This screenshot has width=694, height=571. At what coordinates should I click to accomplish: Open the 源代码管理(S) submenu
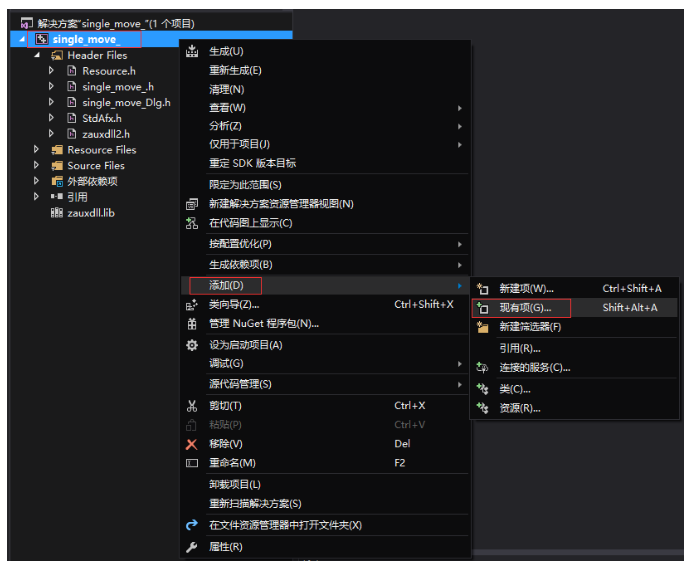(325, 384)
